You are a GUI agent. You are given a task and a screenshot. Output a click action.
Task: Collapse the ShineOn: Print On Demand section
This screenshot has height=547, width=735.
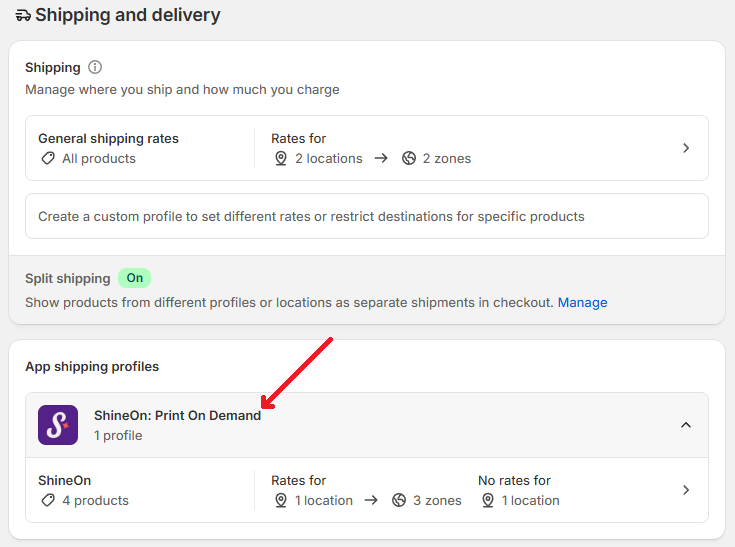point(686,425)
